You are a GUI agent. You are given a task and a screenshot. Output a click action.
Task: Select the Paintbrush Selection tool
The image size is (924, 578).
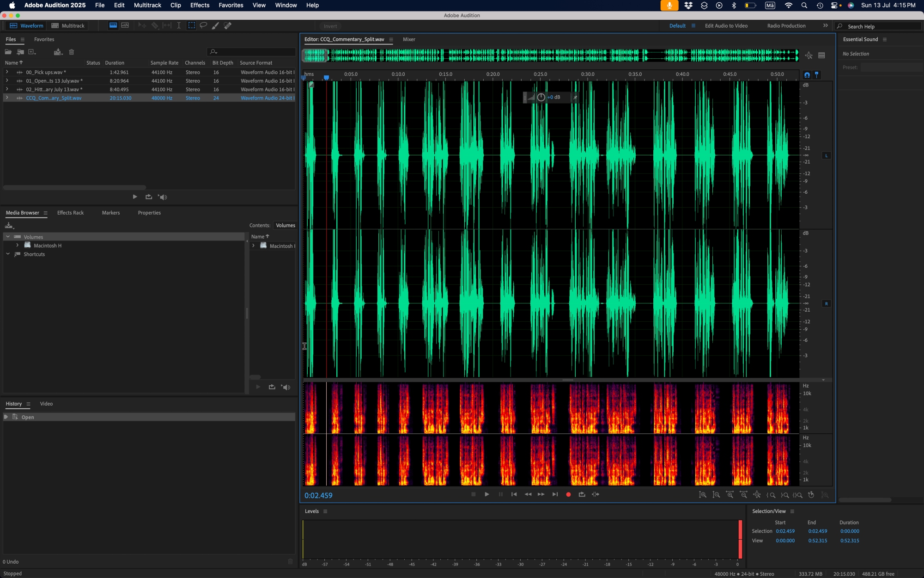(215, 26)
